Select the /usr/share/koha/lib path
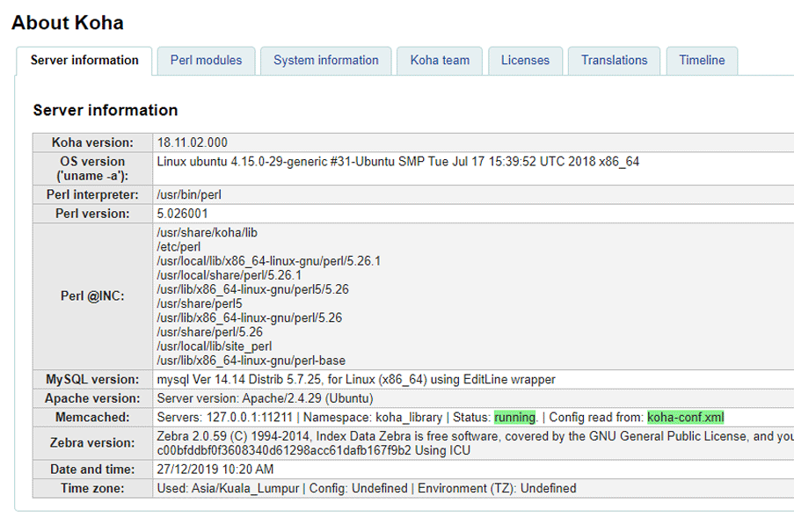Image resolution: width=794 pixels, height=532 pixels. tap(208, 233)
